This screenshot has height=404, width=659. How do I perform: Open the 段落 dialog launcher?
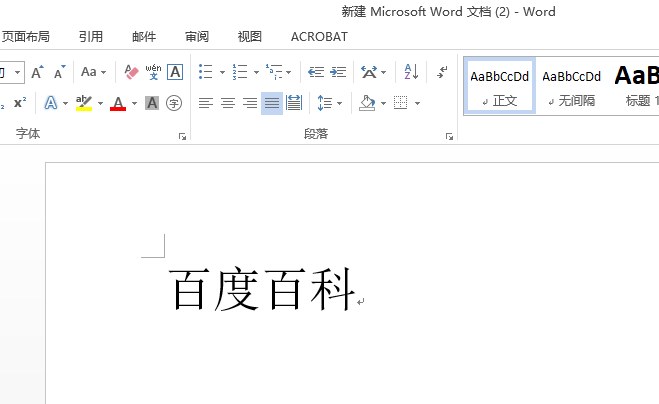coord(449,136)
